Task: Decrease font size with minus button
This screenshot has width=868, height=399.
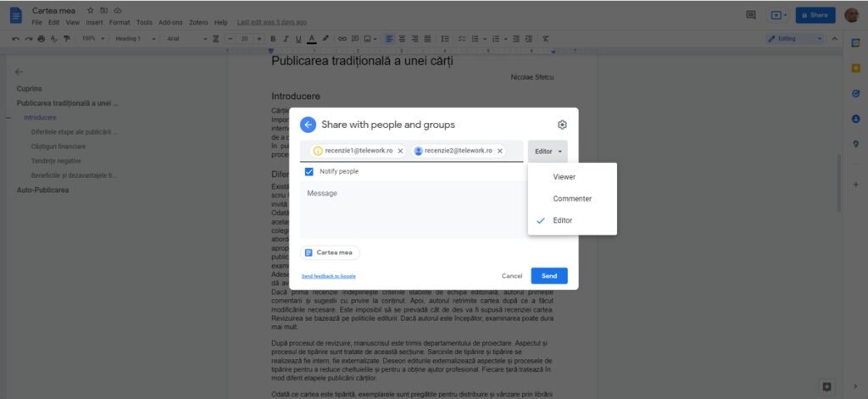Action: coord(230,39)
